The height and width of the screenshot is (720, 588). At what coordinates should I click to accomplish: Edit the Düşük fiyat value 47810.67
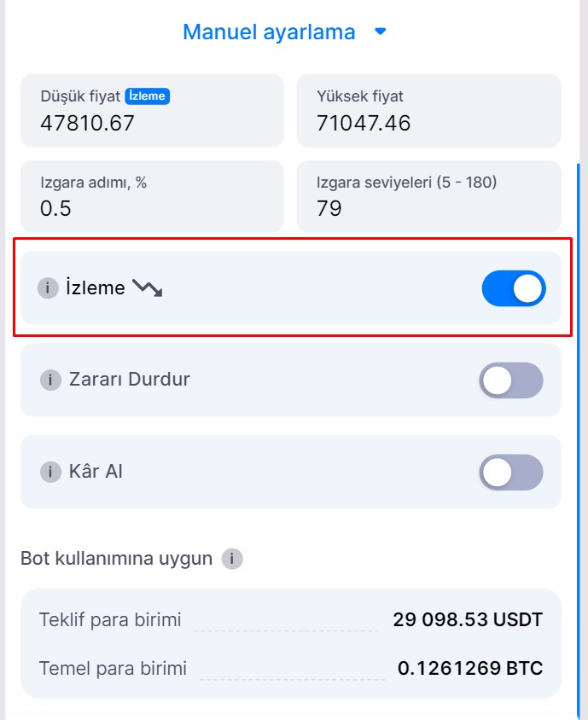[x=88, y=123]
